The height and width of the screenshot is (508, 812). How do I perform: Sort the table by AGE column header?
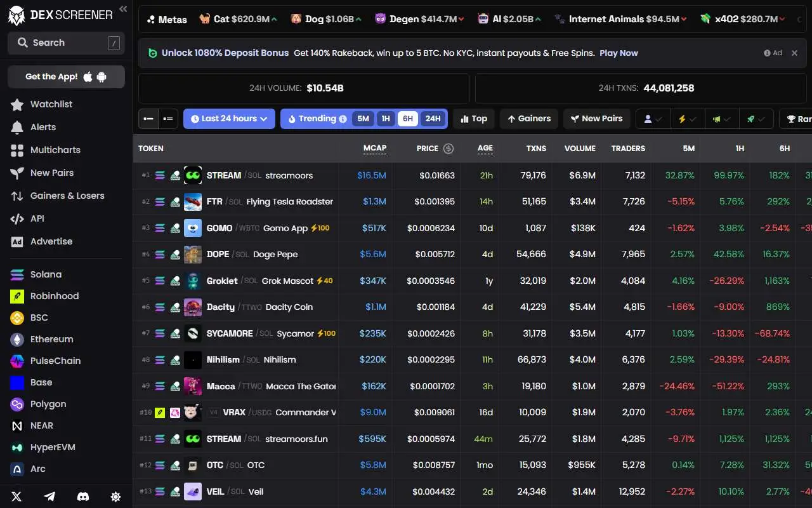485,149
